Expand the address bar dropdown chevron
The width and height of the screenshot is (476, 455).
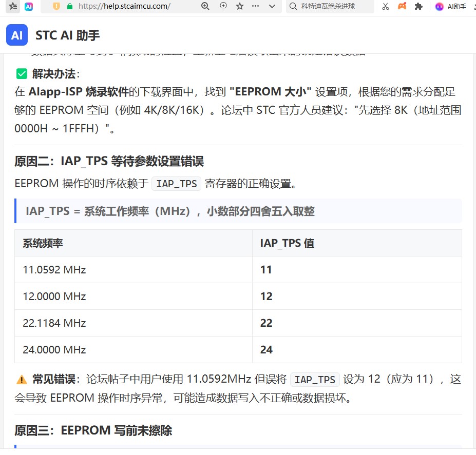point(272,6)
